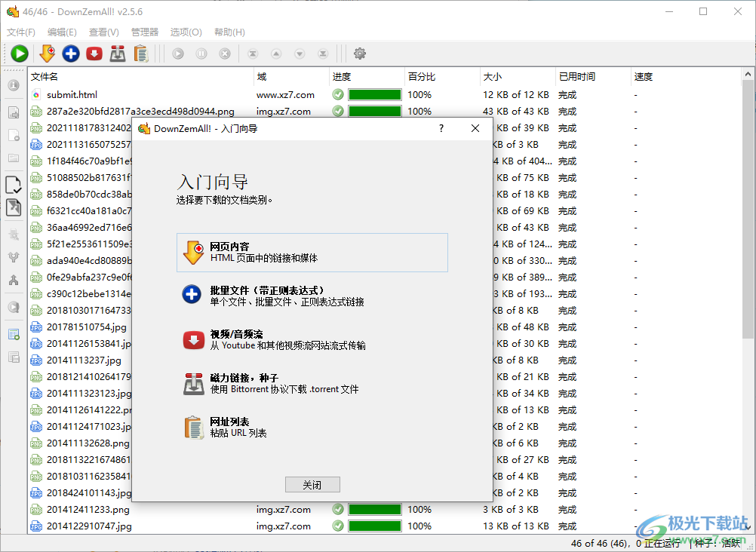Add a torrent via the magnet toolbar icon
This screenshot has width=756, height=552.
click(118, 54)
